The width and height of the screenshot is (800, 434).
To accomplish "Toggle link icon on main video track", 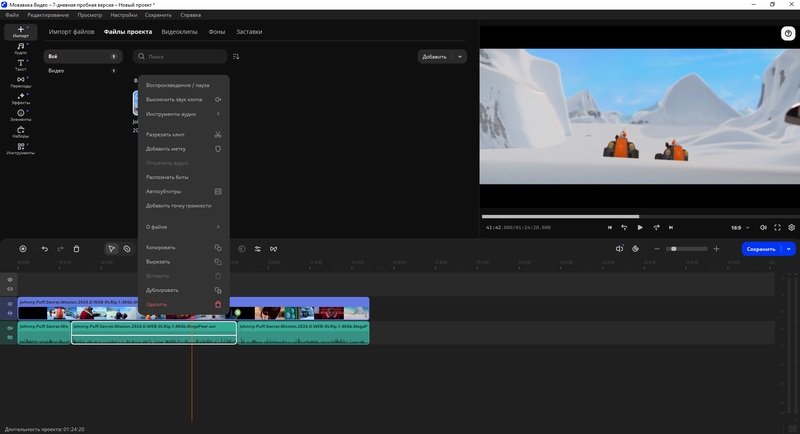I will click(x=10, y=313).
